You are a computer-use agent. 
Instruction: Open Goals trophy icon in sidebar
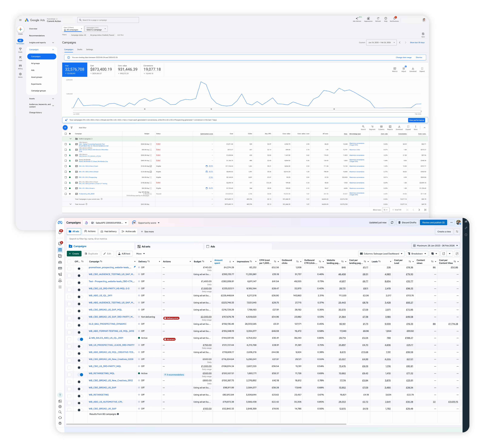click(20, 49)
